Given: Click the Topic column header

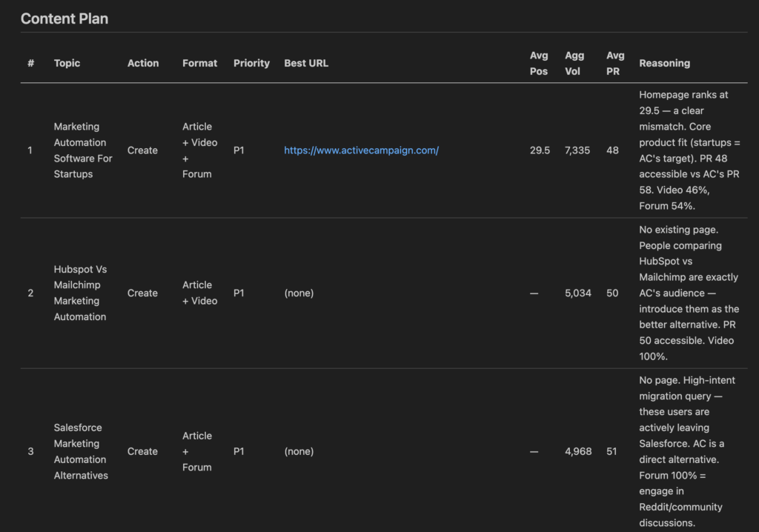Looking at the screenshot, I should pos(67,63).
